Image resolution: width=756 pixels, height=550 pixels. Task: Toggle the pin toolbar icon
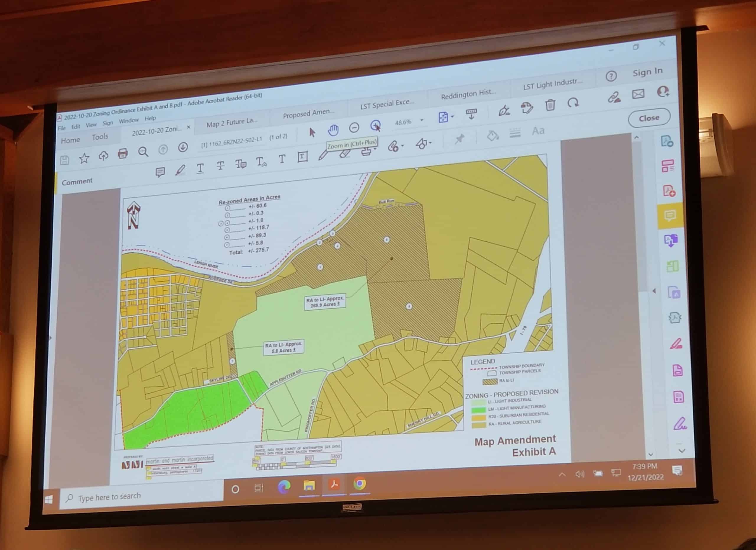(460, 139)
